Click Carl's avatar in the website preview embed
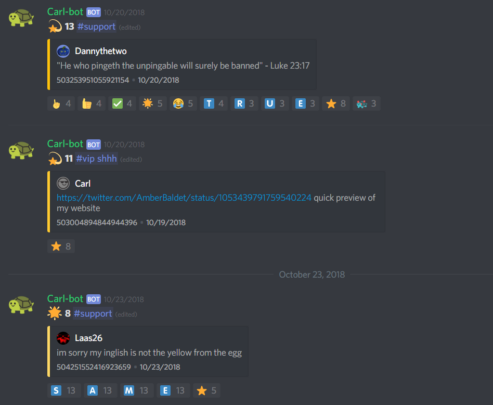Image resolution: width=493 pixels, height=405 pixels. click(63, 183)
